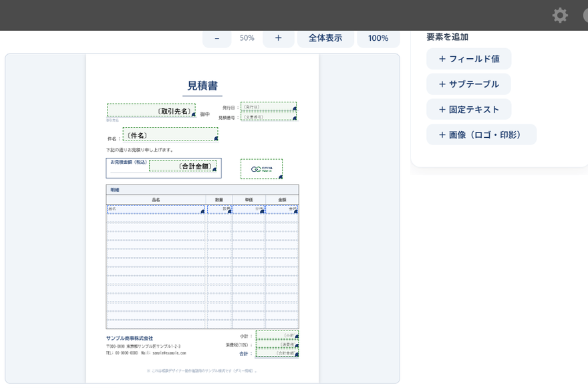Select the 金額 subtable cell field
This screenshot has height=388, width=588.
pos(282,209)
